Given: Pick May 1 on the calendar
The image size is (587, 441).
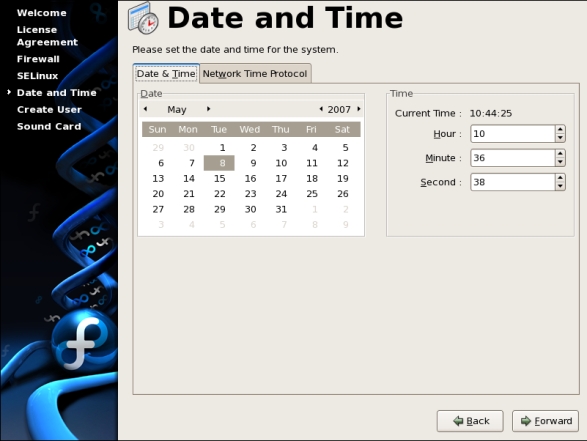Looking at the screenshot, I should tap(222, 147).
